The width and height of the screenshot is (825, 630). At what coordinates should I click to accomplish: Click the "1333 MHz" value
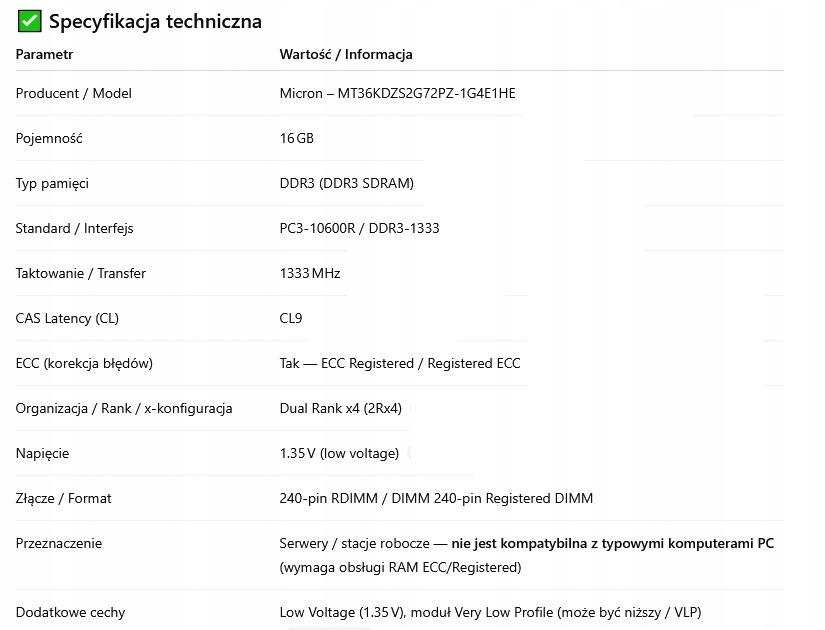[x=312, y=273]
